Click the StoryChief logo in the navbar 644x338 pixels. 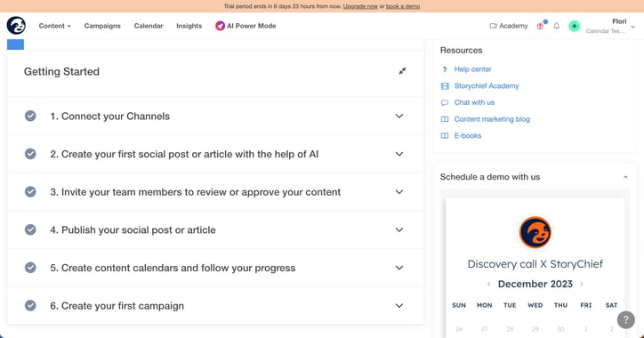pos(16,26)
